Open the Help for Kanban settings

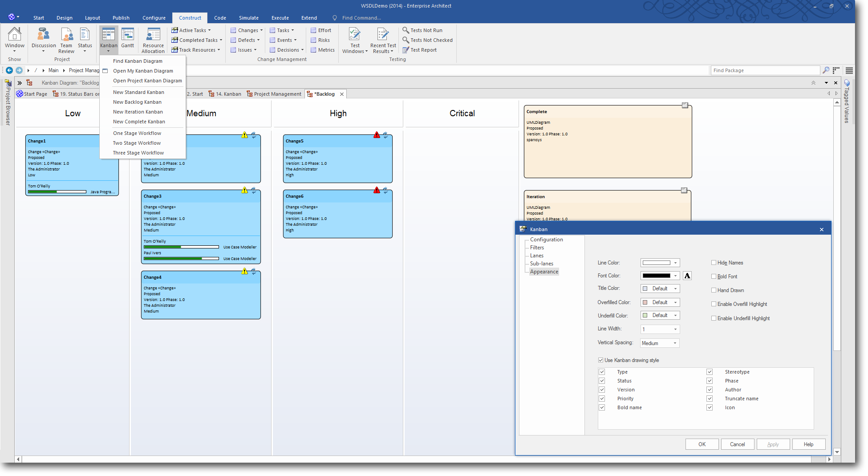808,444
